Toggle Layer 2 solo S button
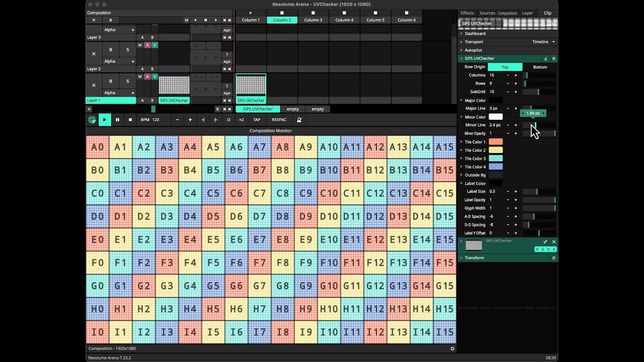This screenshot has width=644, height=362. click(128, 50)
